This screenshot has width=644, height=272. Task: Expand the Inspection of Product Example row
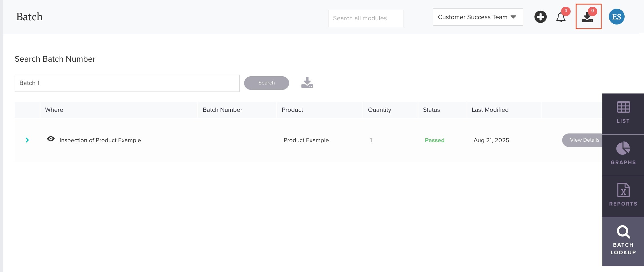tap(27, 140)
